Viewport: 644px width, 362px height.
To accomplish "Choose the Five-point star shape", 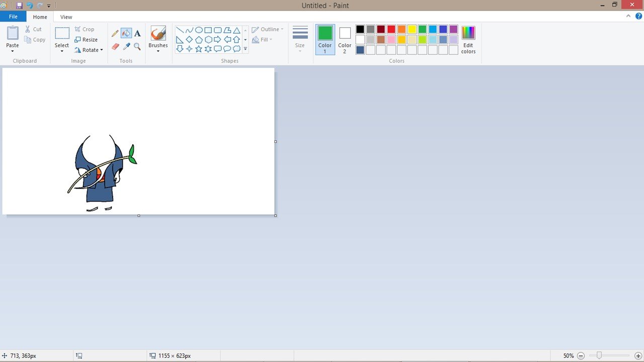I will click(199, 49).
